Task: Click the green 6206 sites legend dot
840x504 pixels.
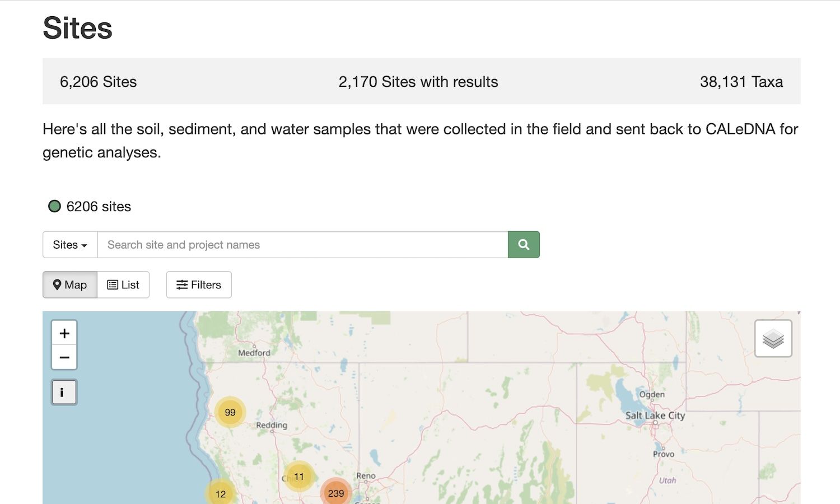Action: point(54,206)
